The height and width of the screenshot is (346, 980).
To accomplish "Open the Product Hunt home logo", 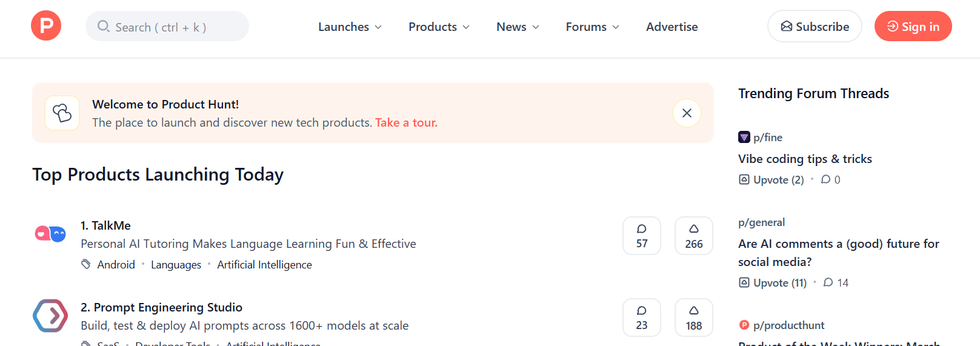I will point(46,26).
